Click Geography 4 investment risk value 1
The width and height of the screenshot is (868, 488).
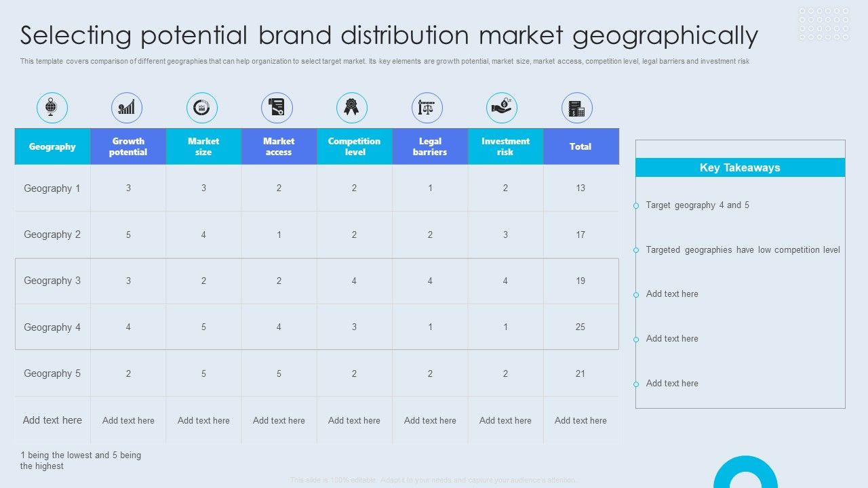tap(505, 327)
